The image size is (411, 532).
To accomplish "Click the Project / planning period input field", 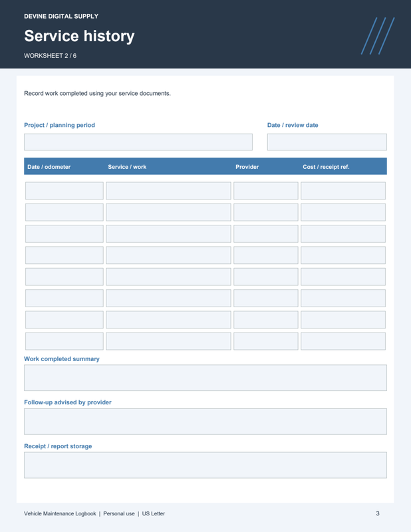I will pyautogui.click(x=138, y=142).
